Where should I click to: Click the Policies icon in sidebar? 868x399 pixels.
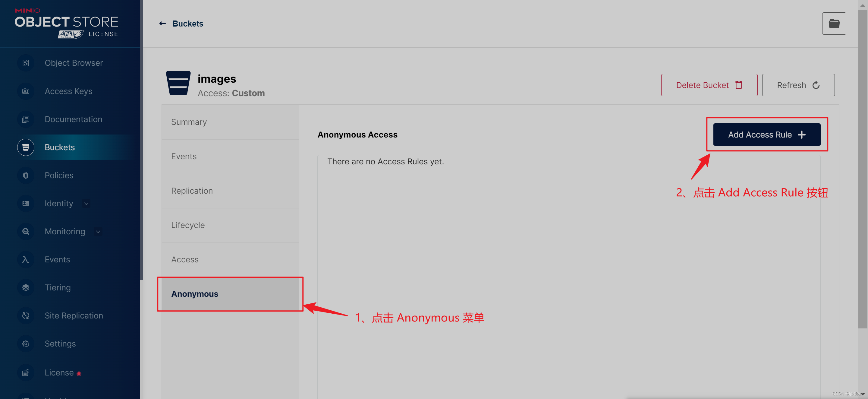point(25,175)
